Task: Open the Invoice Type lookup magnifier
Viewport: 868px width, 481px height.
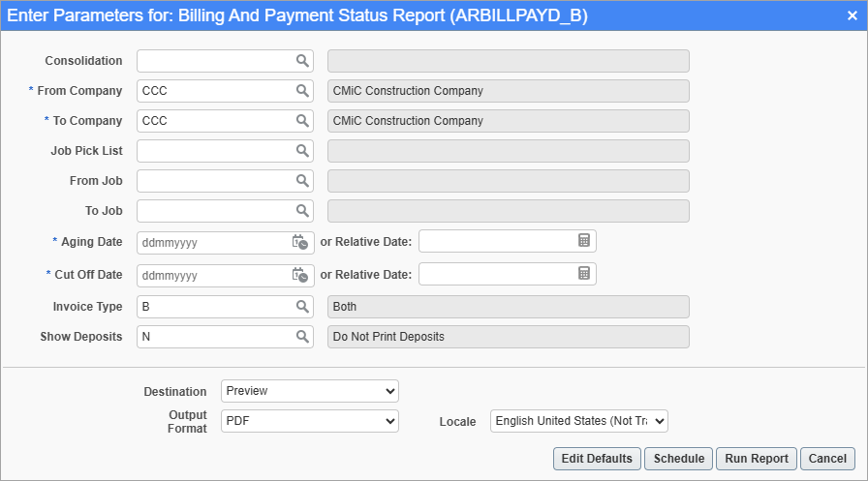Action: (302, 306)
